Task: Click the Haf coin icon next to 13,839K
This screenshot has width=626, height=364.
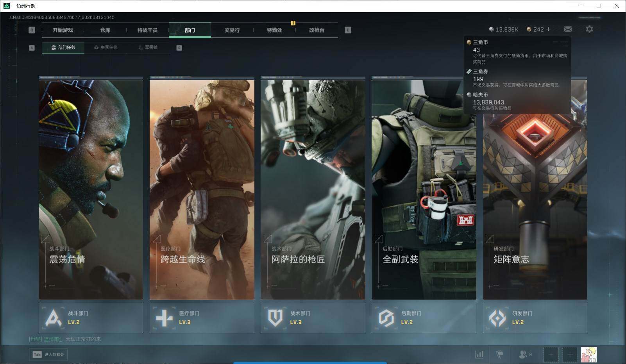Action: pos(491,29)
